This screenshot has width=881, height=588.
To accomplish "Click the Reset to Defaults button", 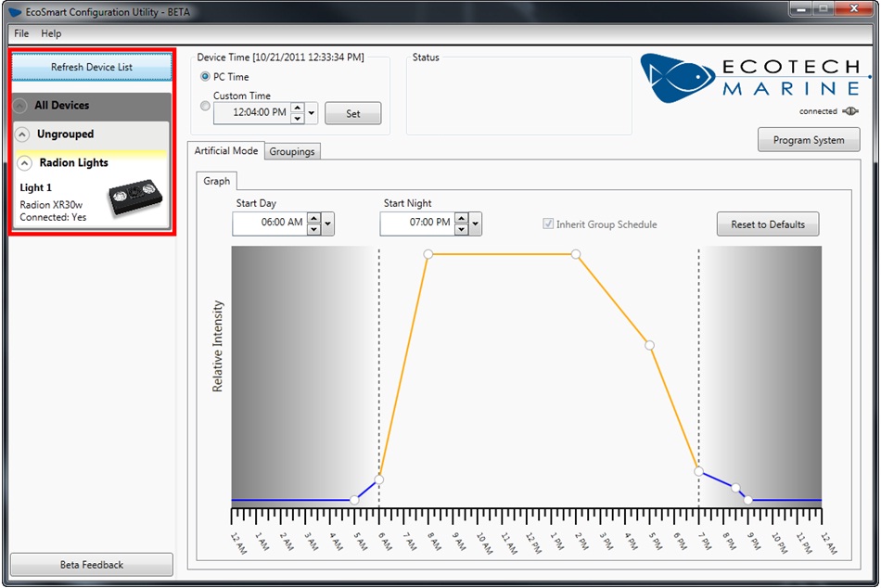I will (x=768, y=224).
